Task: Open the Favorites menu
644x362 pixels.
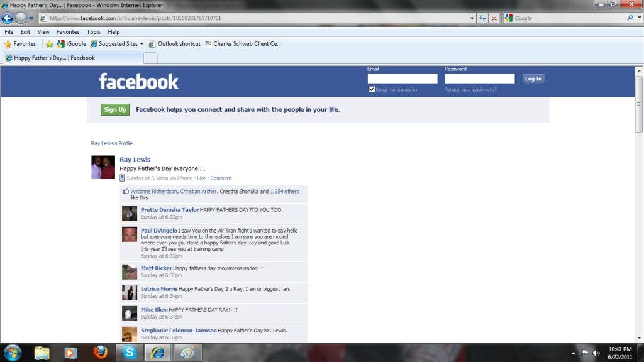Action: [x=68, y=31]
